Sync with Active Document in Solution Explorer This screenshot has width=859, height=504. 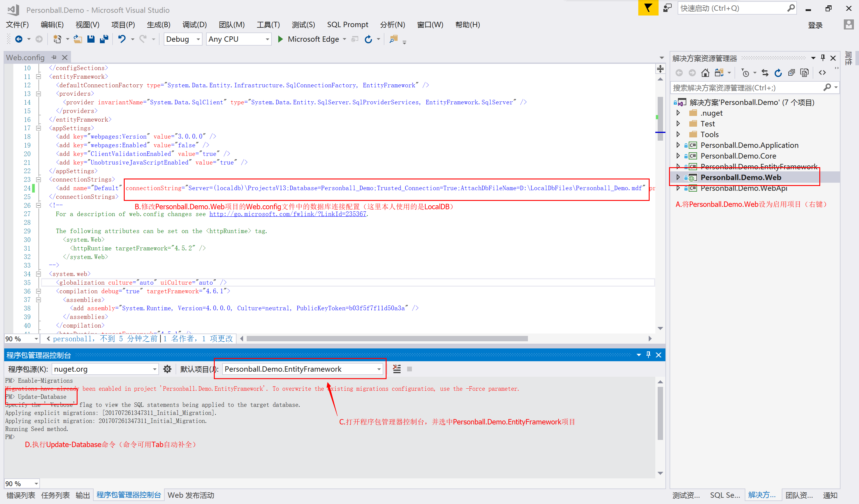pyautogui.click(x=765, y=72)
